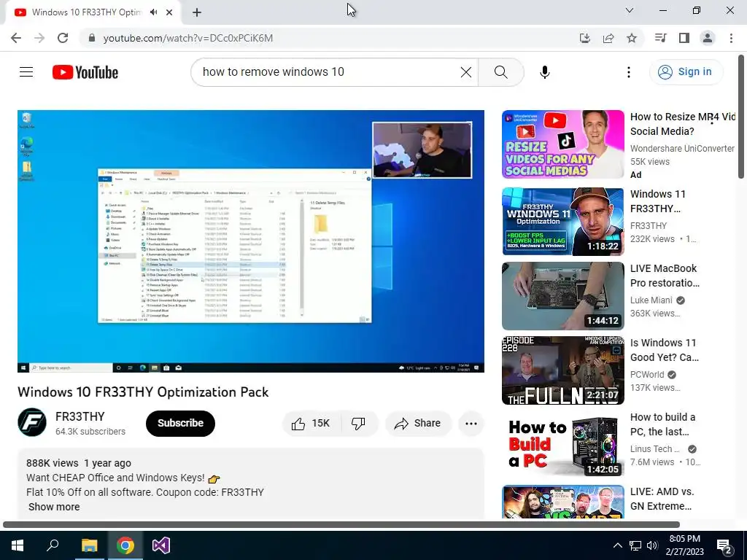The width and height of the screenshot is (747, 560).
Task: Open media controls in Chrome toolbar
Action: [660, 38]
